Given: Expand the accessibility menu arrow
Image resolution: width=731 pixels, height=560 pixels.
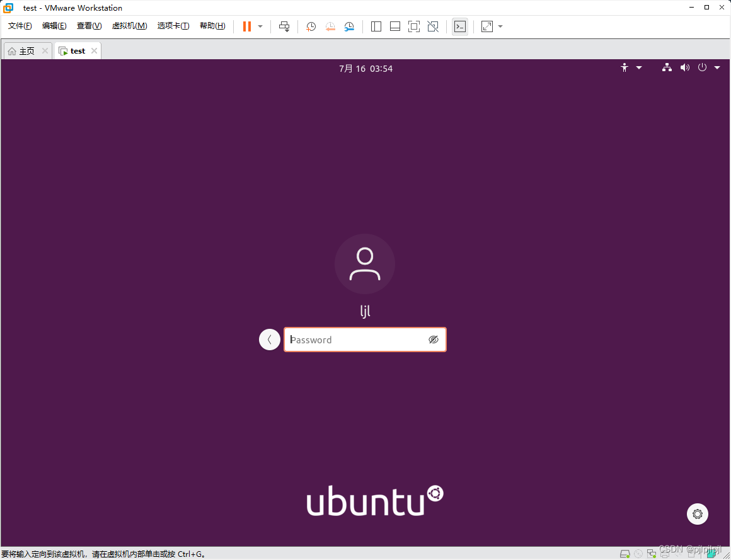Looking at the screenshot, I should coord(639,67).
